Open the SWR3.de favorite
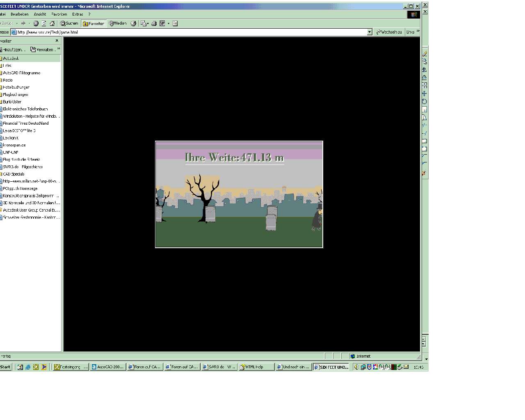525x420 pixels. tap(23, 167)
